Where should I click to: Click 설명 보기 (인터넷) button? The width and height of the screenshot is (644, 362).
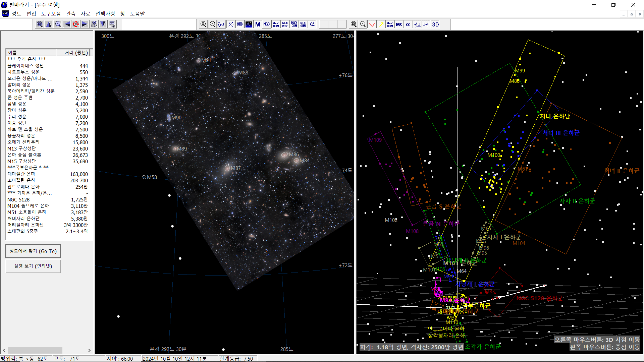click(33, 266)
